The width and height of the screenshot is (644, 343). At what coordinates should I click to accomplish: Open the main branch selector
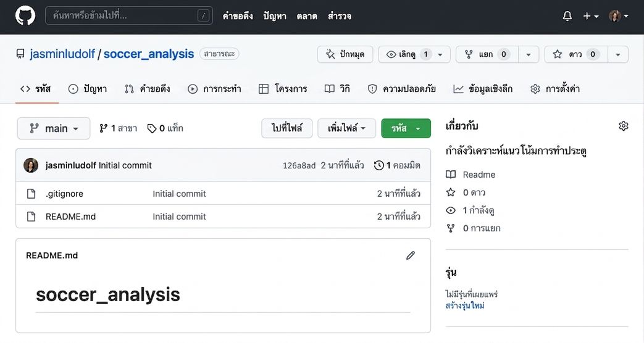tap(54, 128)
